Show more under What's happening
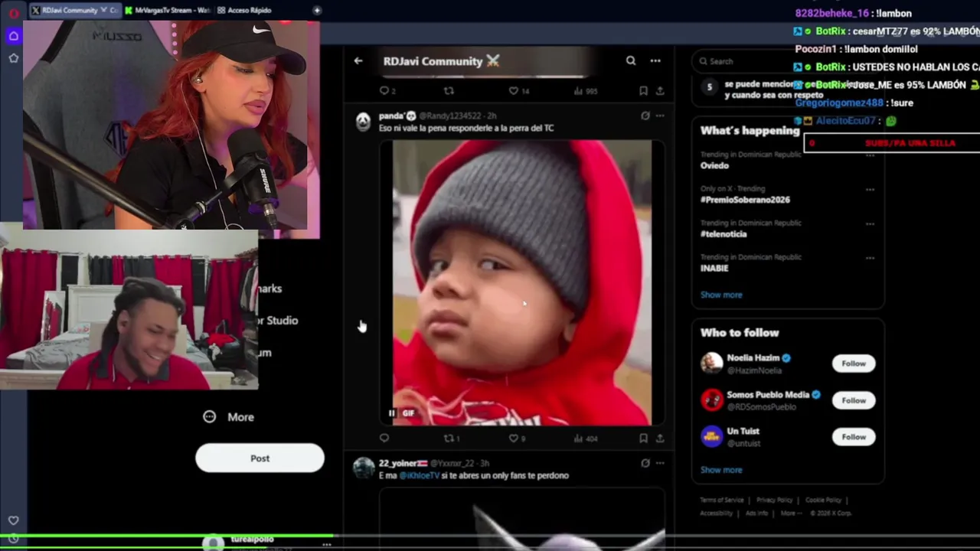This screenshot has height=551, width=980. pos(721,295)
